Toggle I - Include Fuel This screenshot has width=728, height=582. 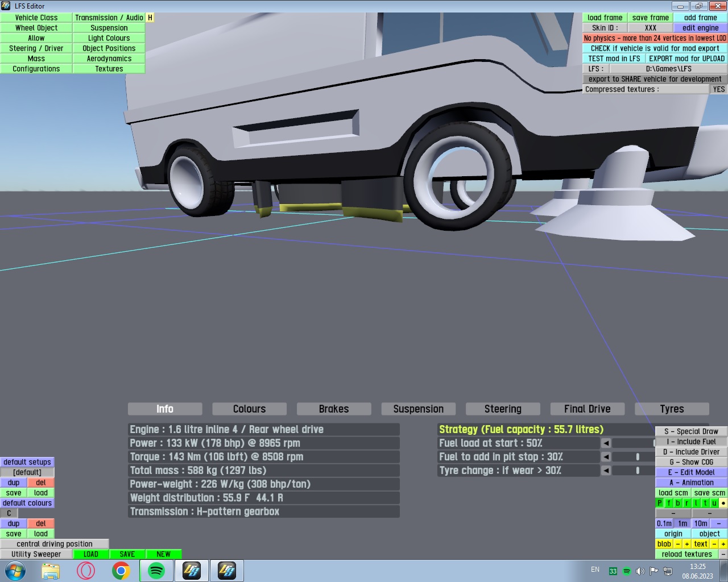point(691,442)
